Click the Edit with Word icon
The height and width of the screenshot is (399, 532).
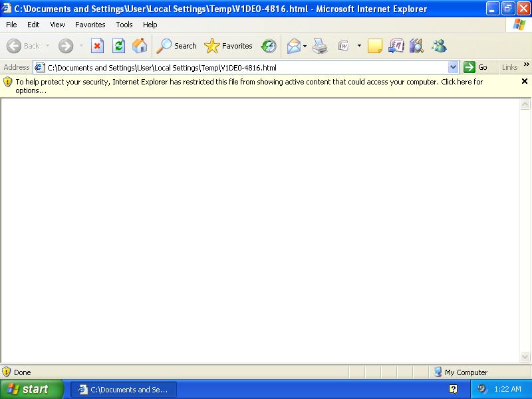coord(344,46)
